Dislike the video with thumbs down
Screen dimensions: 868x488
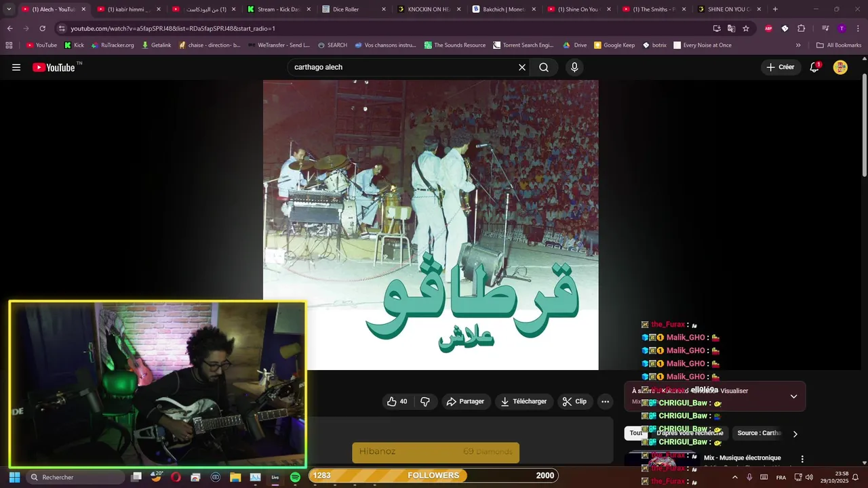[425, 401]
